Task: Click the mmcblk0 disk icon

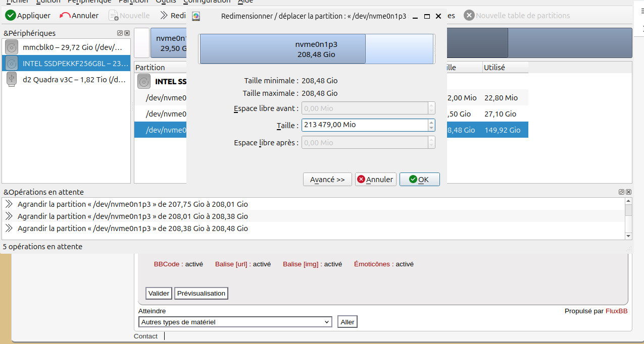Action: tap(12, 47)
